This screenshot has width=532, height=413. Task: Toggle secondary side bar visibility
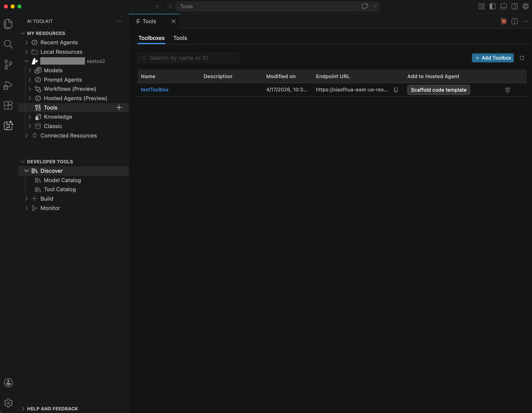point(514,6)
